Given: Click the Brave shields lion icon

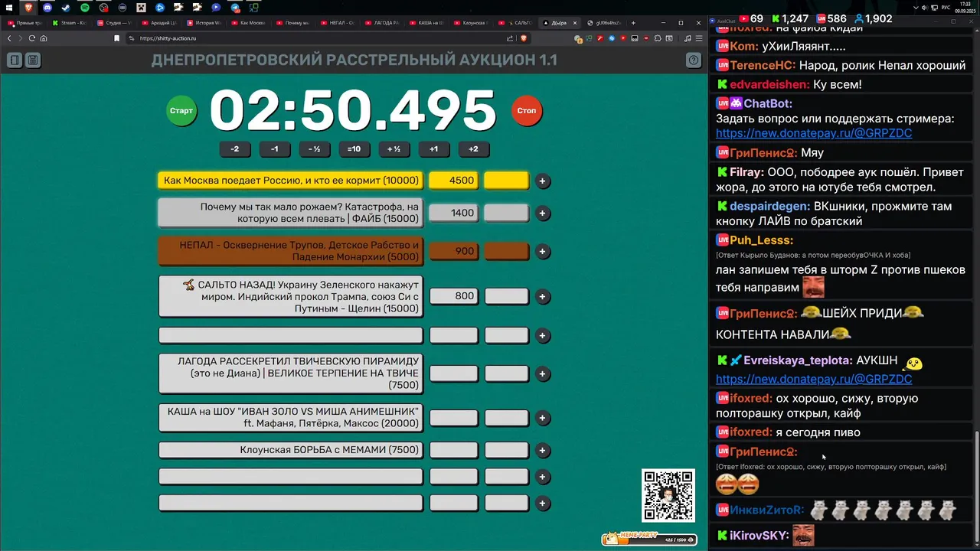Looking at the screenshot, I should pyautogui.click(x=524, y=38).
